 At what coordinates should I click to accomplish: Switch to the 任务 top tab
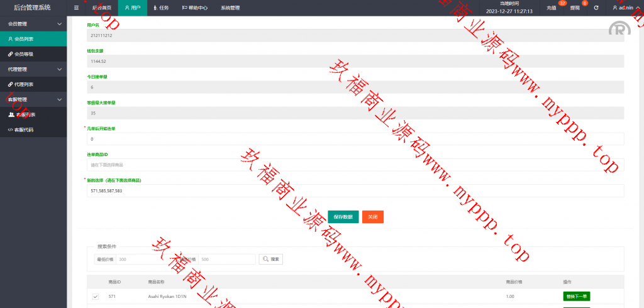pyautogui.click(x=161, y=8)
